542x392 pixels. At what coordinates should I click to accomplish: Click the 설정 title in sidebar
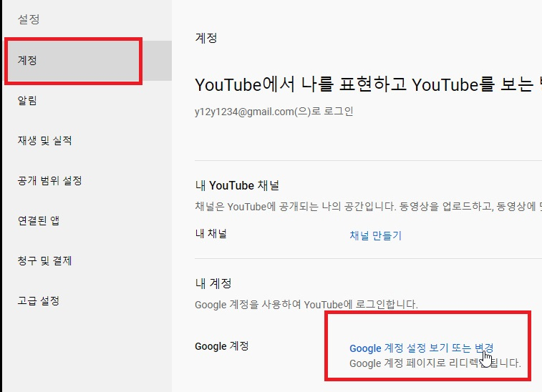point(29,19)
